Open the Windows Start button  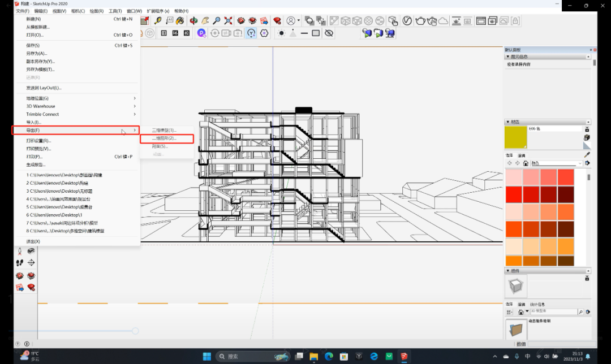(207, 356)
